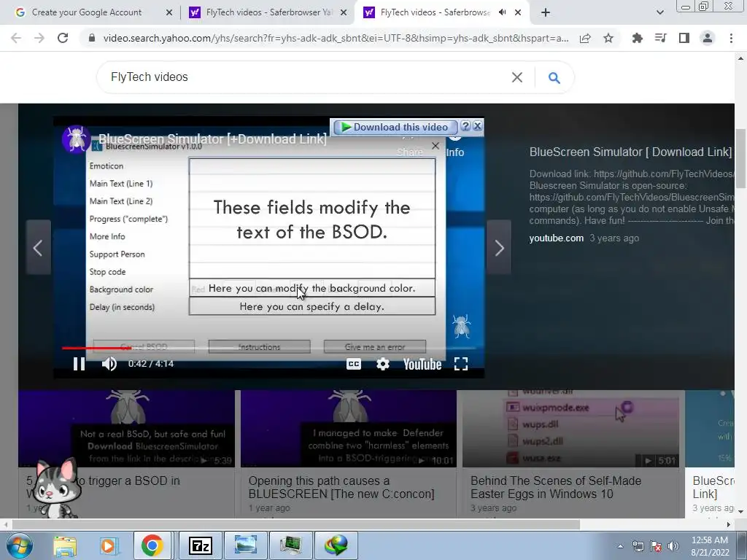747x560 pixels.
Task: Open help on download video bar
Action: (466, 126)
